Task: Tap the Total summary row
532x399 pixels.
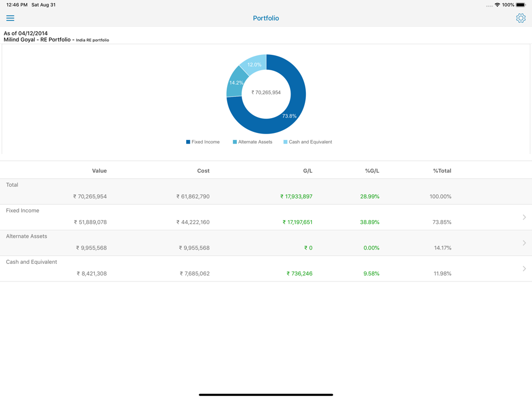Action: [x=266, y=192]
